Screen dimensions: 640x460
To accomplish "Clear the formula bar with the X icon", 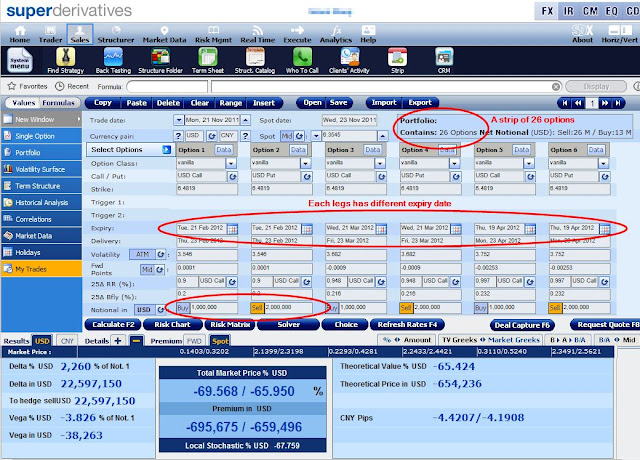I will [x=556, y=87].
